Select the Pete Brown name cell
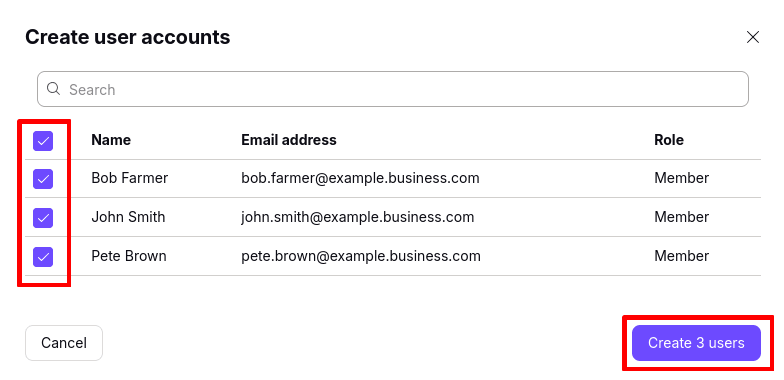Viewport: 784px width, 380px height. (x=129, y=256)
